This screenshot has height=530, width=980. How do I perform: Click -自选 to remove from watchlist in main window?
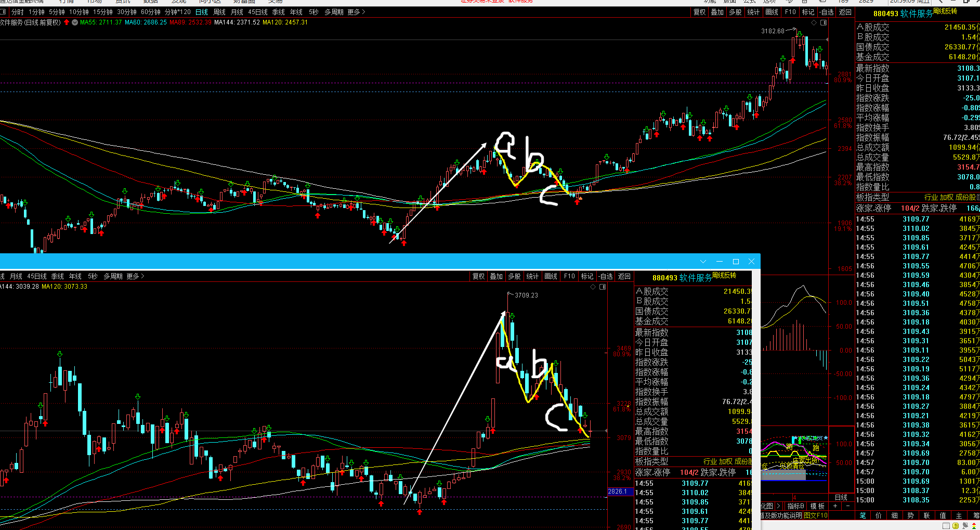pos(826,12)
